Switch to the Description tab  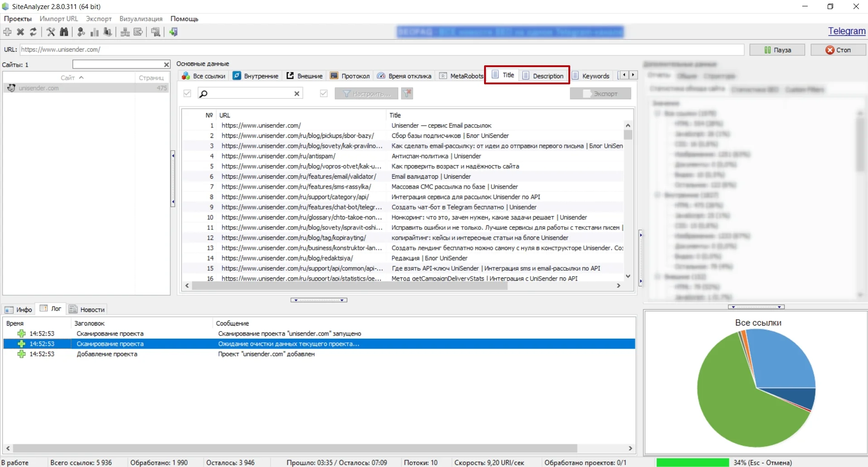pyautogui.click(x=543, y=76)
